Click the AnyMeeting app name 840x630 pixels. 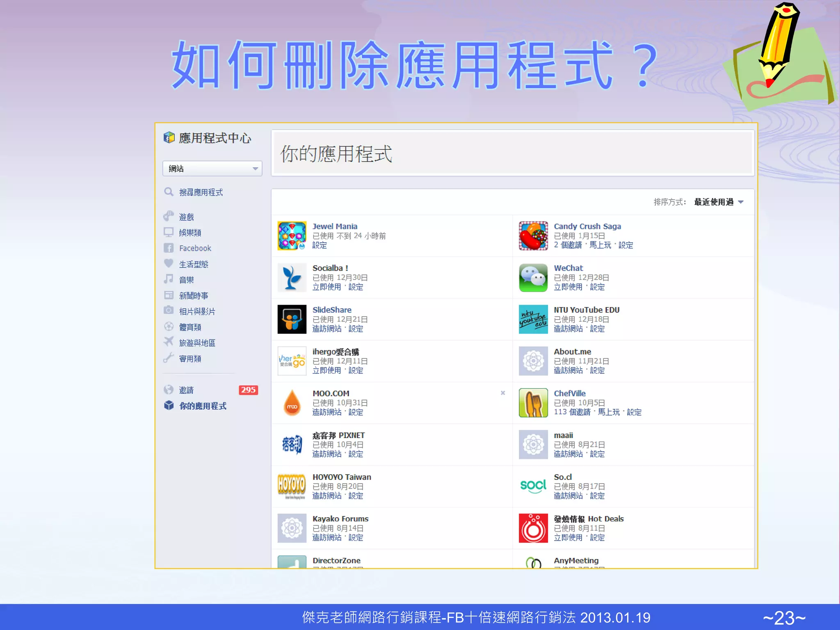(576, 561)
